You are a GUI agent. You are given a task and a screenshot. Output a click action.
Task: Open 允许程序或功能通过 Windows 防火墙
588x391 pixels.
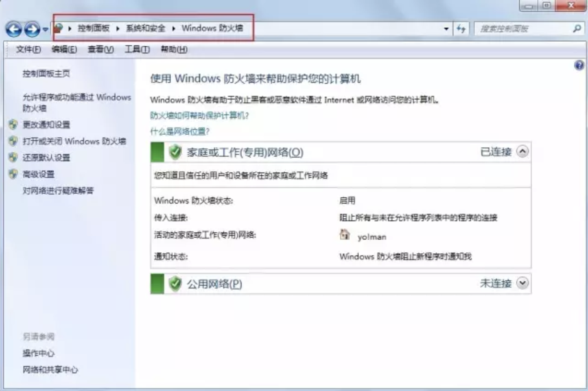[77, 103]
